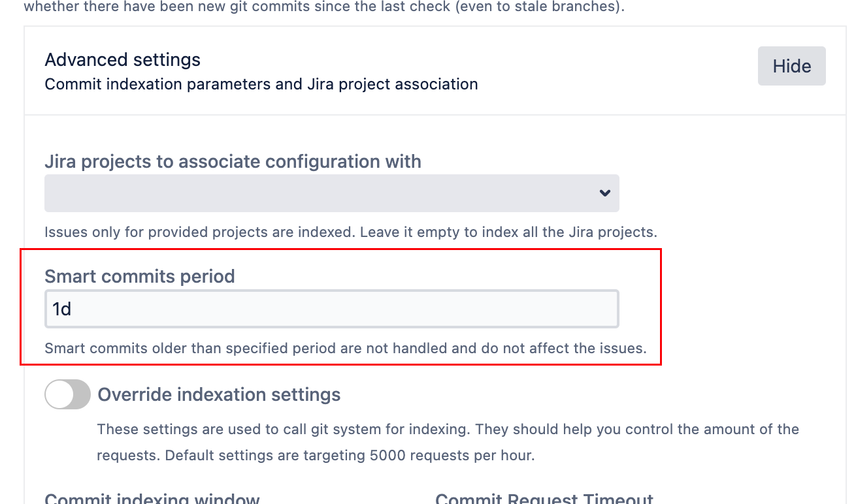
Task: Click the 'Smart commits older than' hint text
Action: pyautogui.click(x=345, y=348)
